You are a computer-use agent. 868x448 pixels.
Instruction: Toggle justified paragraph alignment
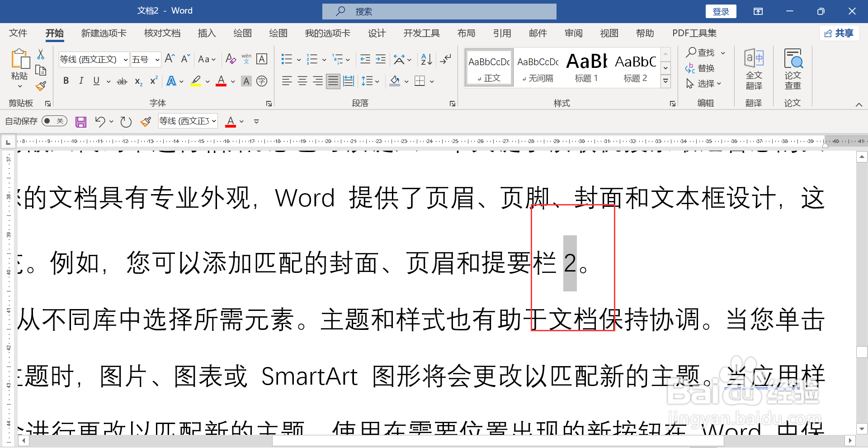pos(333,81)
